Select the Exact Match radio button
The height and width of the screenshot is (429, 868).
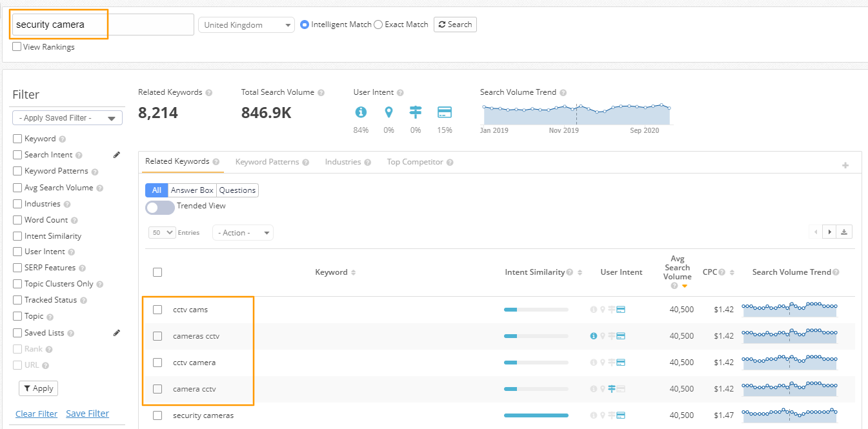tap(378, 25)
